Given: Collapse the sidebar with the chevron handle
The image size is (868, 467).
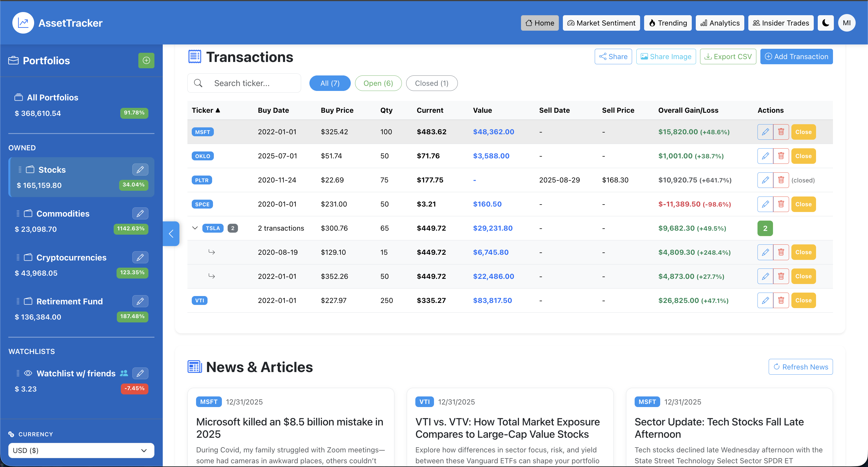Looking at the screenshot, I should coord(171,234).
